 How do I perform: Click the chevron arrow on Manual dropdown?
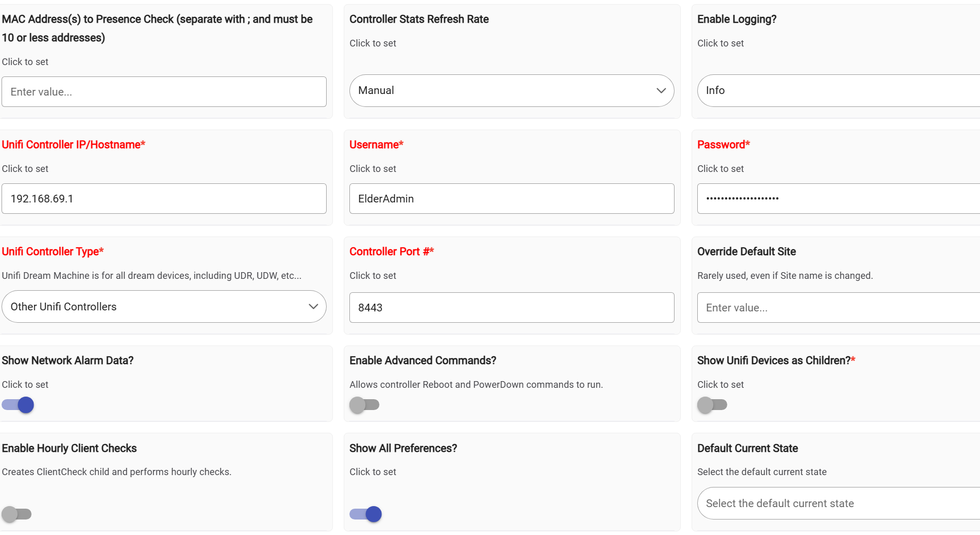[x=661, y=91]
